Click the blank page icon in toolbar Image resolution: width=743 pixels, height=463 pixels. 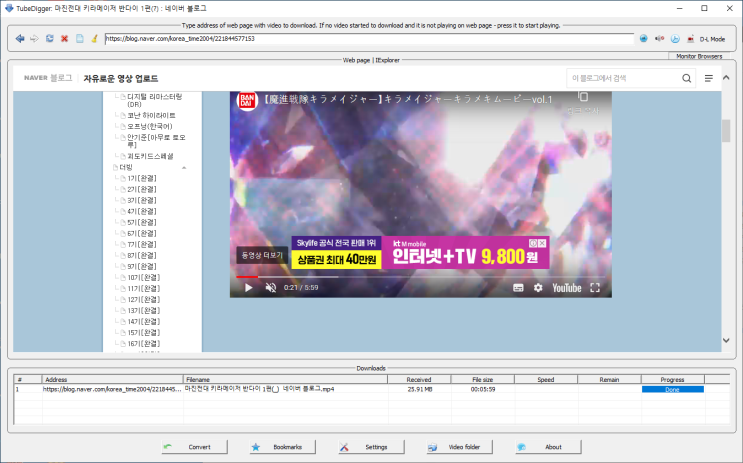pos(80,39)
